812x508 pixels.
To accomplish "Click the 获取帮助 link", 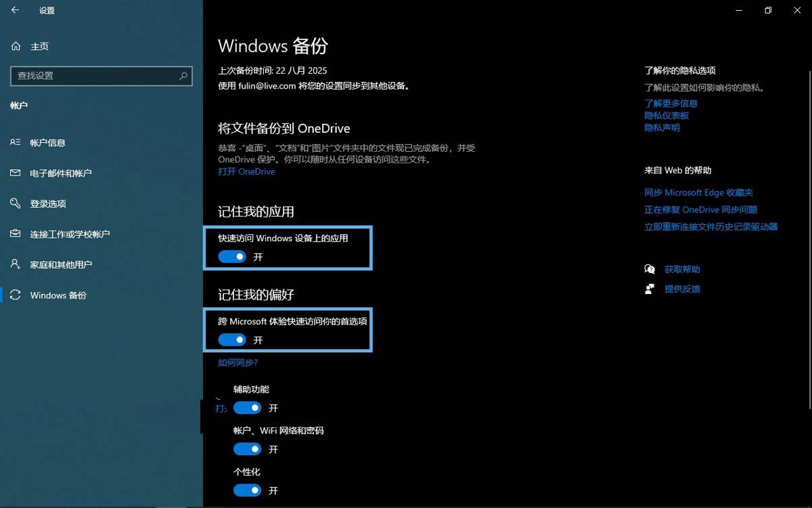I will click(682, 269).
